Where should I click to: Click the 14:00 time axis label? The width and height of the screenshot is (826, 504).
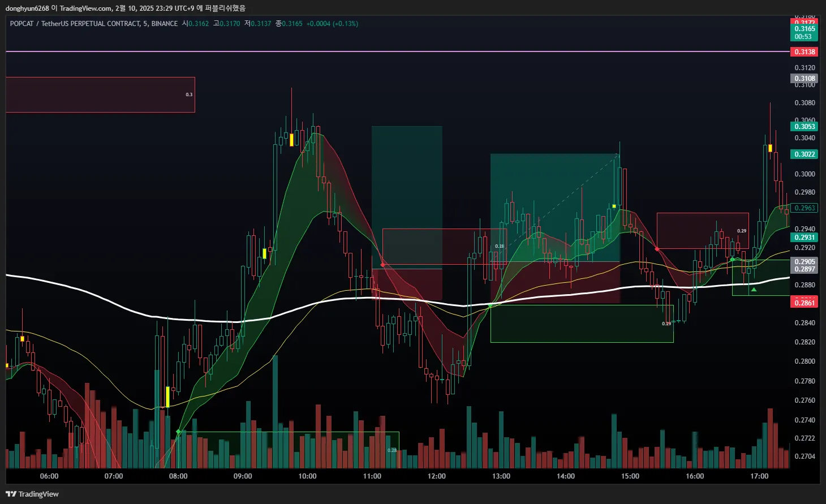[566, 476]
